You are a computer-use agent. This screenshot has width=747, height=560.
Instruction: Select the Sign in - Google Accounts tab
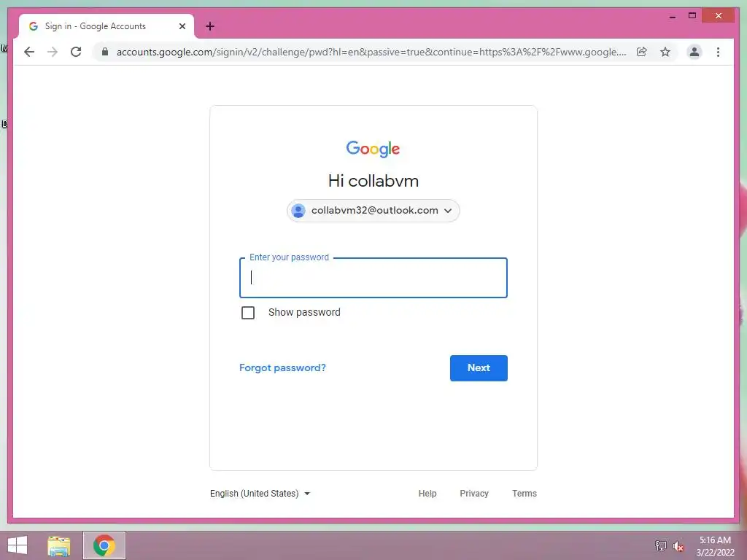click(107, 26)
